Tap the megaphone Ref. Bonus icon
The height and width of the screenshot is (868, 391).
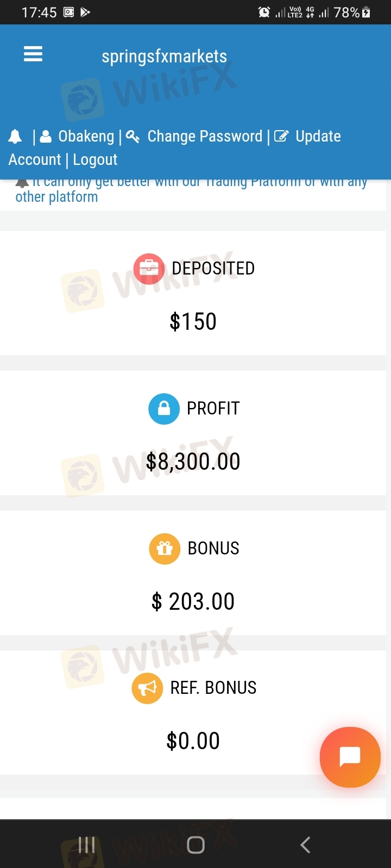[147, 688]
